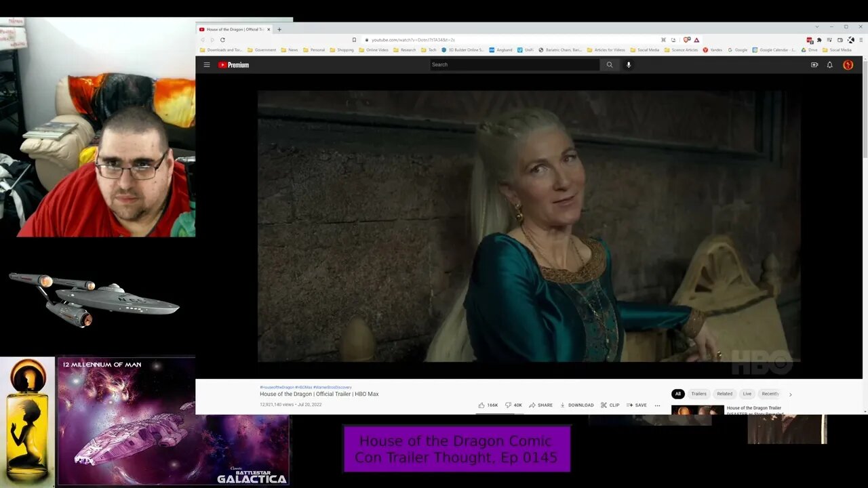Click the CLIP scissors button
The image size is (868, 488).
(x=610, y=405)
